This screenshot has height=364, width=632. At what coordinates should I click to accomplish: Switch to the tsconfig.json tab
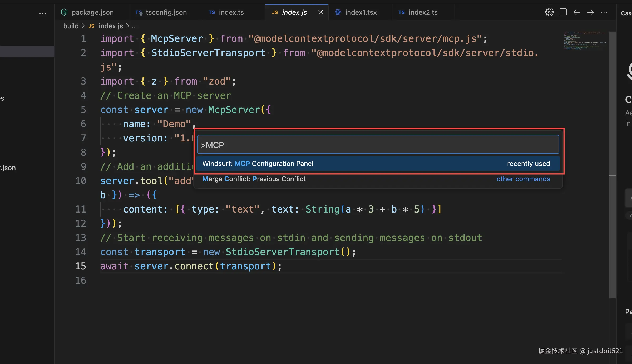coord(166,12)
